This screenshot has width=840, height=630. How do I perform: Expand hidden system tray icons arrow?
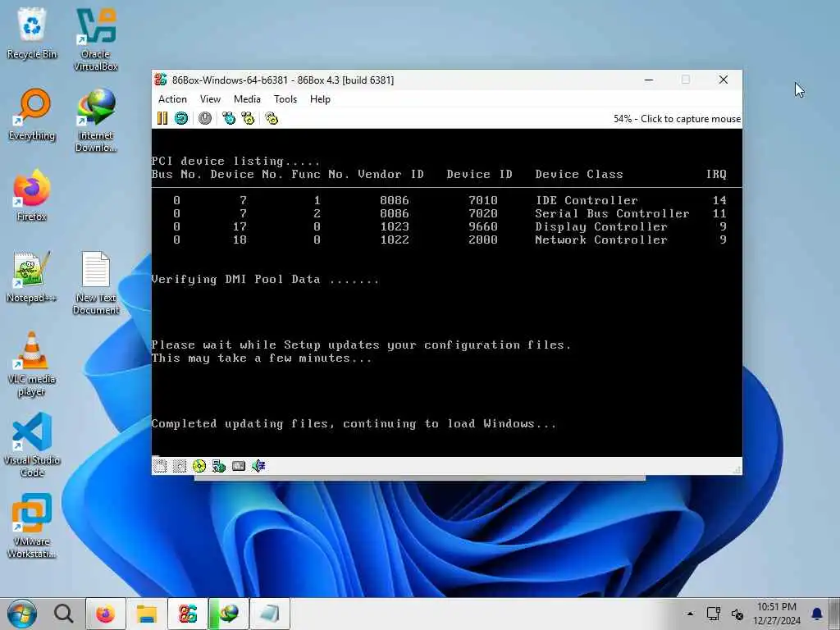click(690, 614)
